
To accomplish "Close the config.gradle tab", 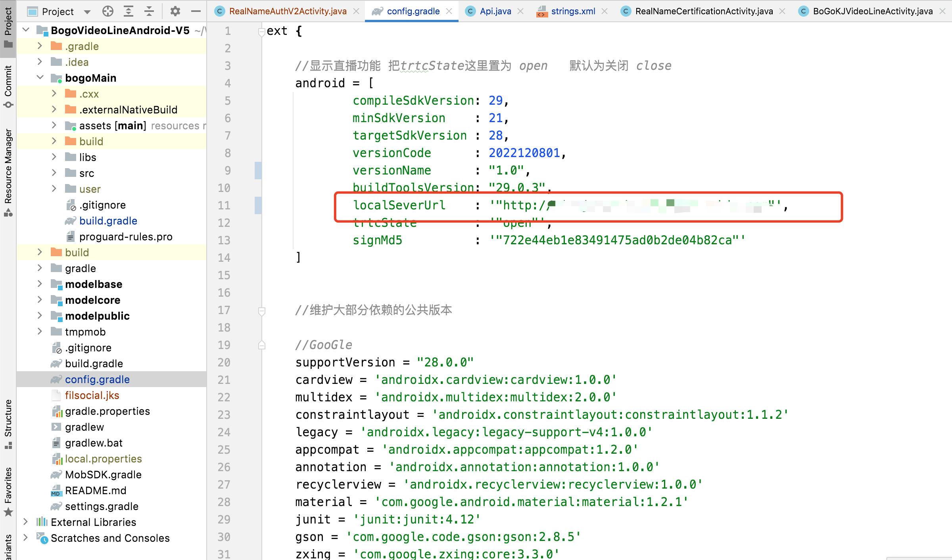I will (449, 11).
